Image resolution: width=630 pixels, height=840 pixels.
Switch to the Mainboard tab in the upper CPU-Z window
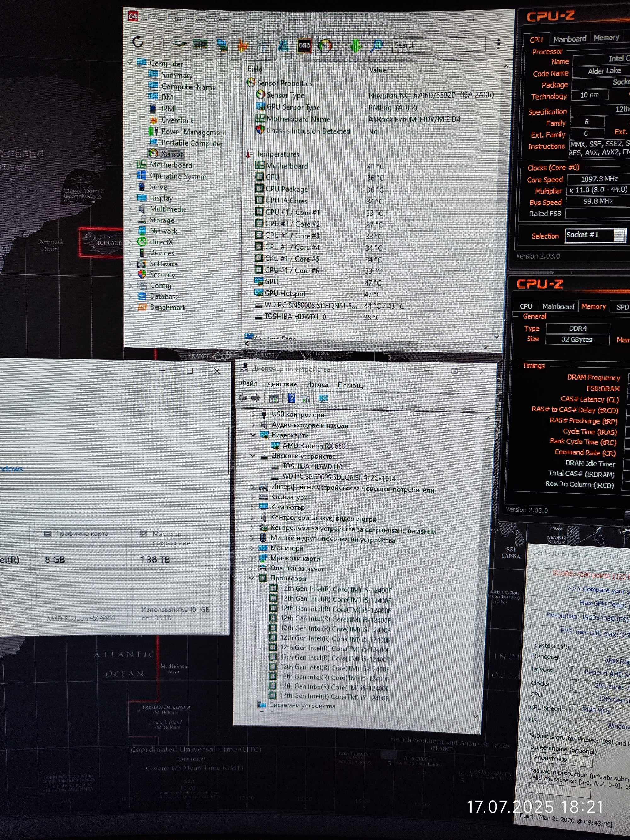570,39
